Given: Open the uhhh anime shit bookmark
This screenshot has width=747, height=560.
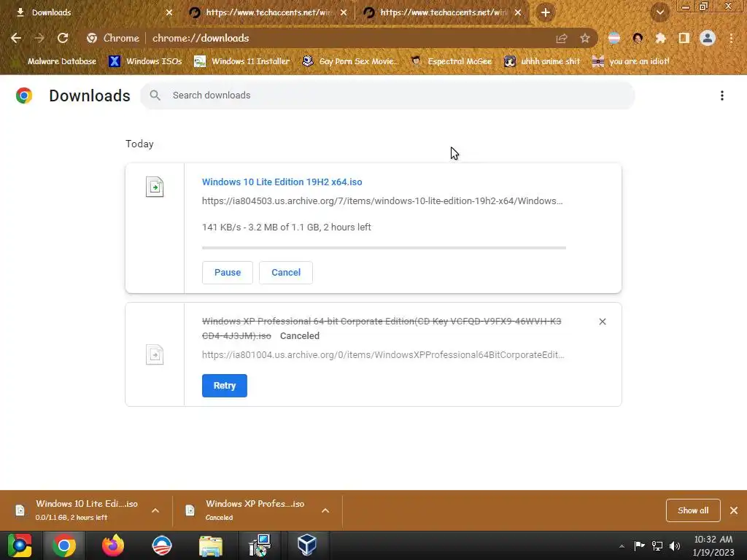Looking at the screenshot, I should [x=542, y=61].
